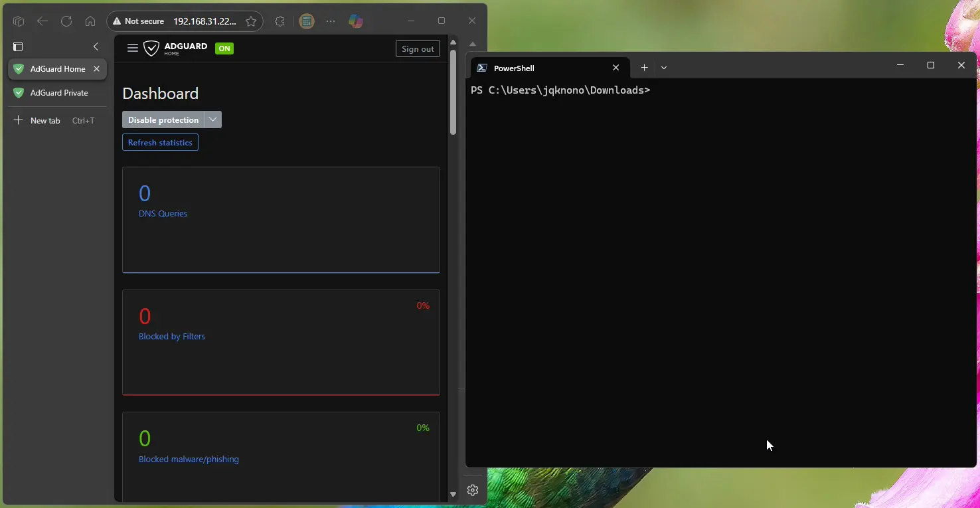Open sidebar settings gear icon
Image resolution: width=980 pixels, height=508 pixels.
coord(473,490)
